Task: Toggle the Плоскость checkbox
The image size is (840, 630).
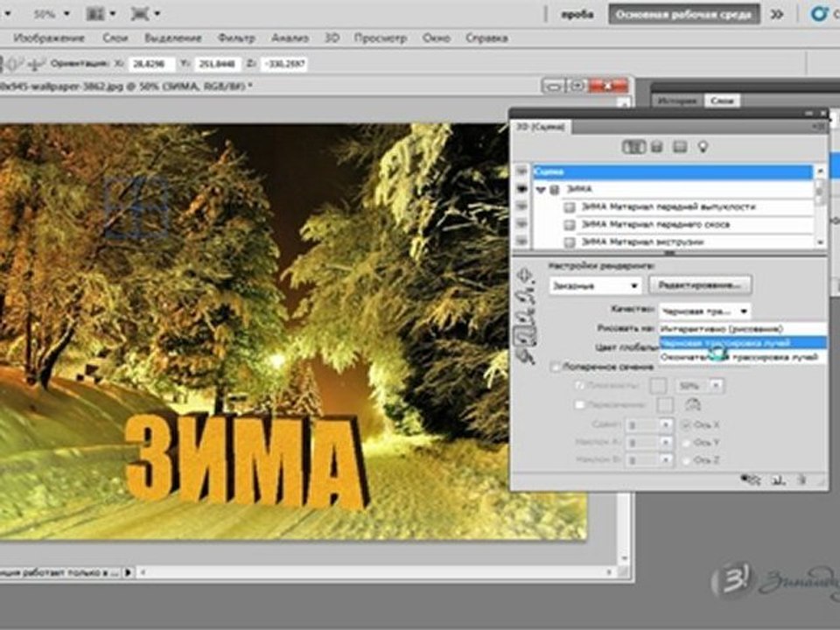Action: [x=579, y=385]
